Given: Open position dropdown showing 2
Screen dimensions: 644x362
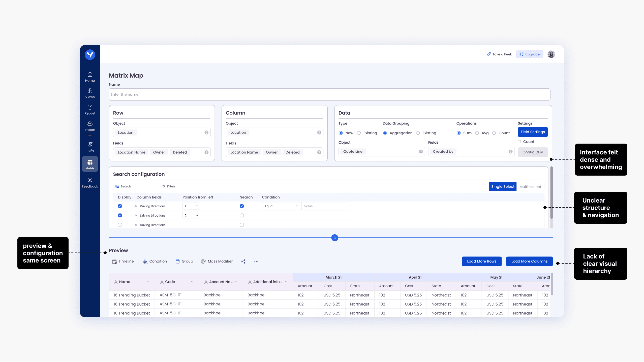Looking at the screenshot, I should 191,216.
